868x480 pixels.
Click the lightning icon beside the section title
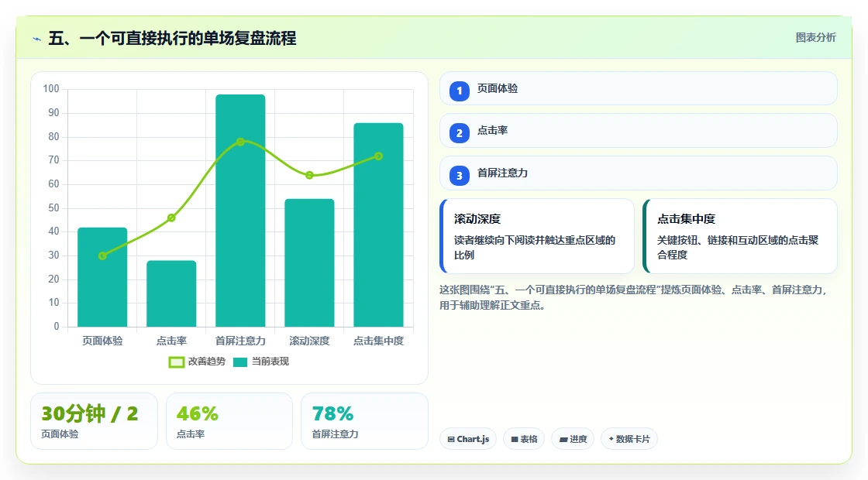coord(37,39)
